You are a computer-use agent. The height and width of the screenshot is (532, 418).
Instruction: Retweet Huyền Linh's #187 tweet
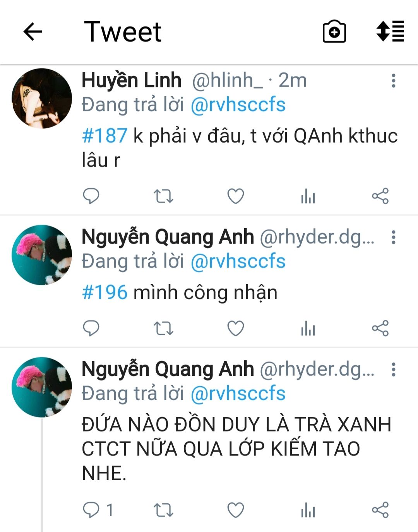tap(163, 196)
